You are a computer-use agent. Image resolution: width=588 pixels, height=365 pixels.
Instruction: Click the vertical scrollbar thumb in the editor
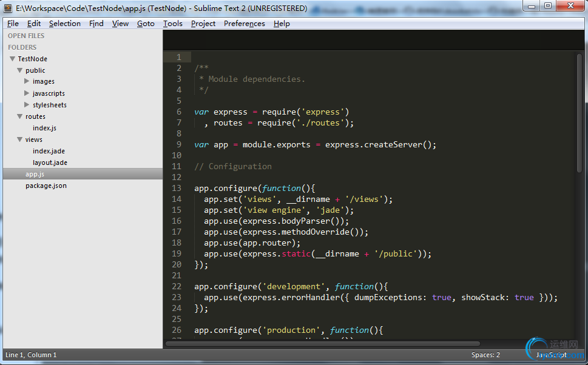click(x=580, y=113)
